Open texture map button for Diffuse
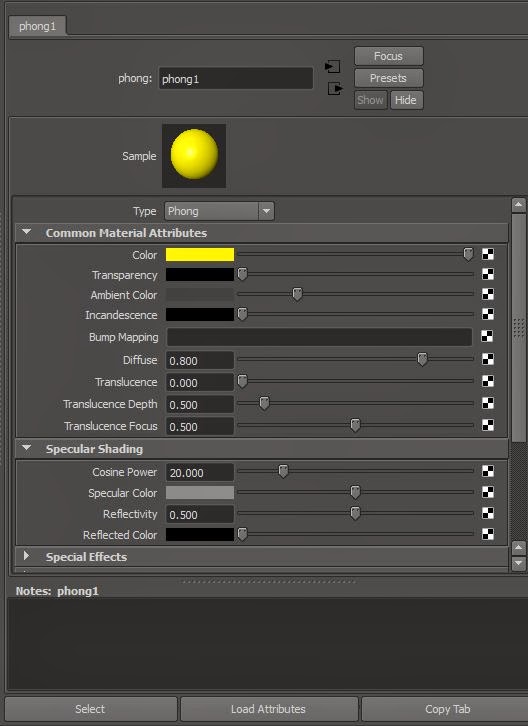Viewport: 528px width, 726px height. 488,359
